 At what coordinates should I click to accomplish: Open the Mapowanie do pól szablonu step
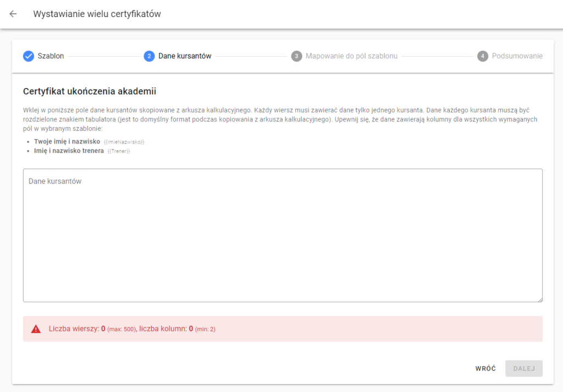351,56
